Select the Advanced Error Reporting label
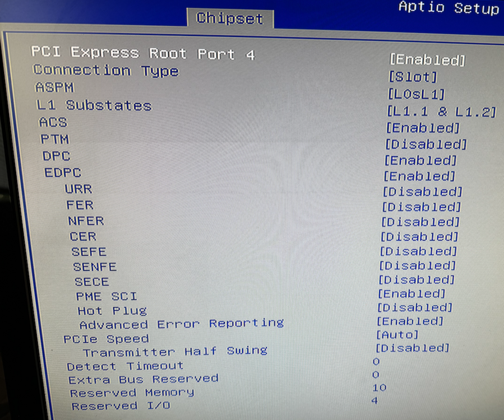 pos(182,324)
